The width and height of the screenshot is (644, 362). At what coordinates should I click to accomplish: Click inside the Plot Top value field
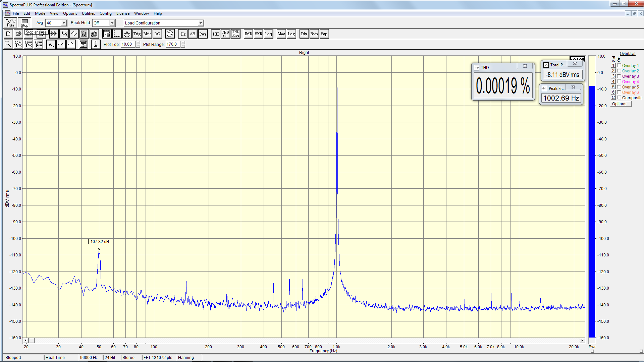[x=128, y=44]
